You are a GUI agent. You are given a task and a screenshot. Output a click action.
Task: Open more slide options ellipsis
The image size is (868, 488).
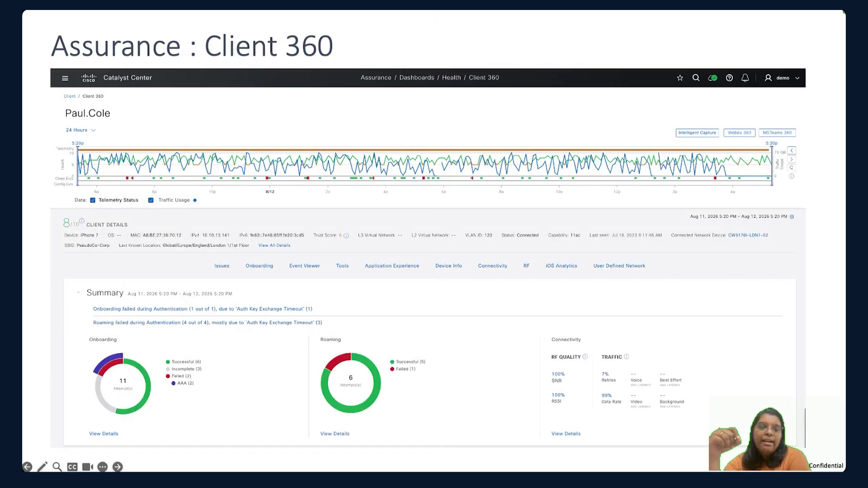pos(103,467)
